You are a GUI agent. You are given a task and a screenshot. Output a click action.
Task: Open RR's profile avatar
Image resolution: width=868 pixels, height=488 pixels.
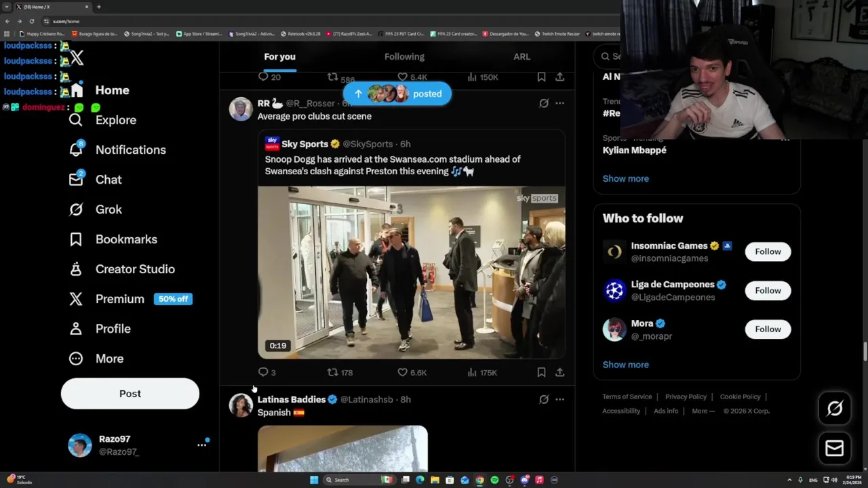241,109
